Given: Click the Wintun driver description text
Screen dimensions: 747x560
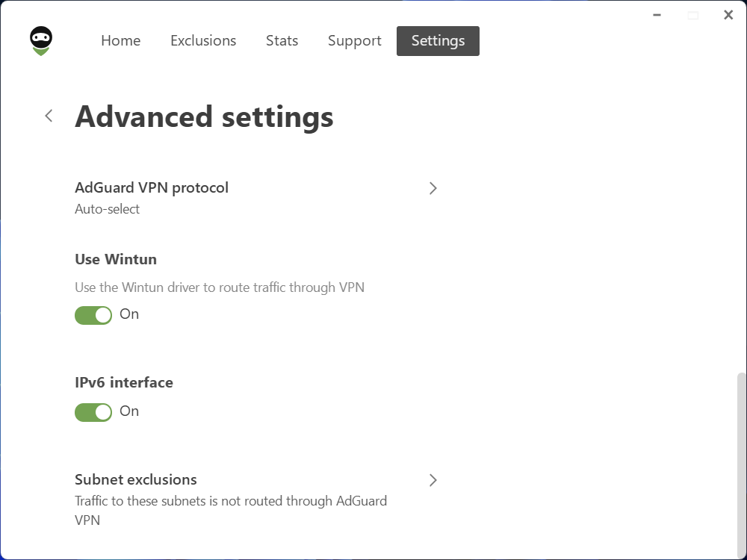Looking at the screenshot, I should pos(220,287).
